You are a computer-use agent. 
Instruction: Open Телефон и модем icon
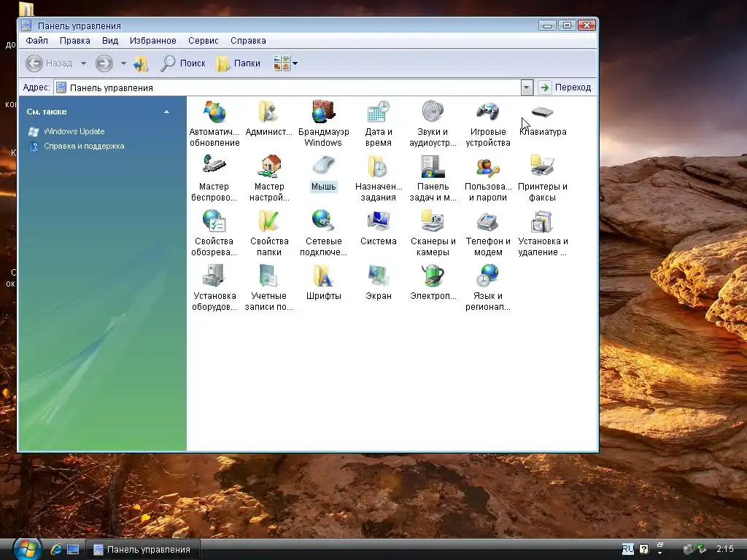[488, 233]
